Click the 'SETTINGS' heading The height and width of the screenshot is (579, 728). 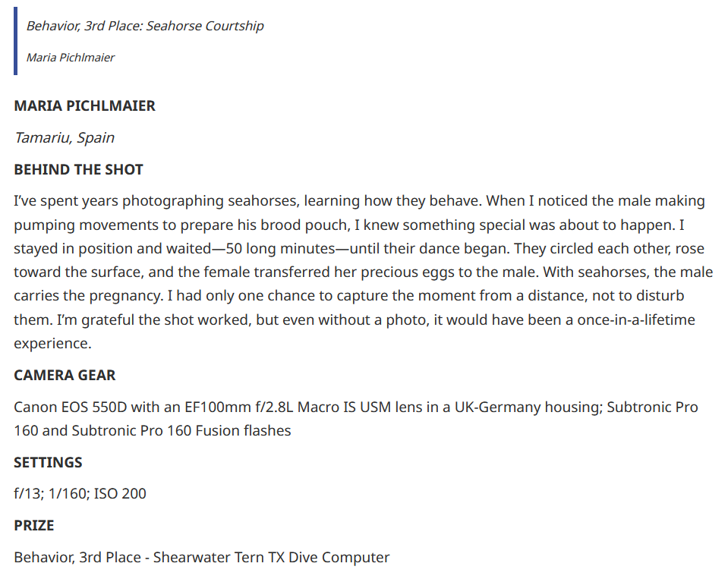48,463
